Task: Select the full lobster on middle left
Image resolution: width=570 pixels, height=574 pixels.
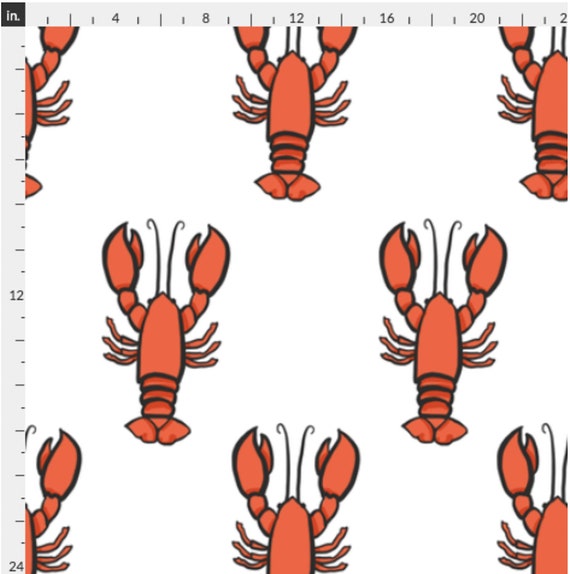Action: click(x=166, y=332)
